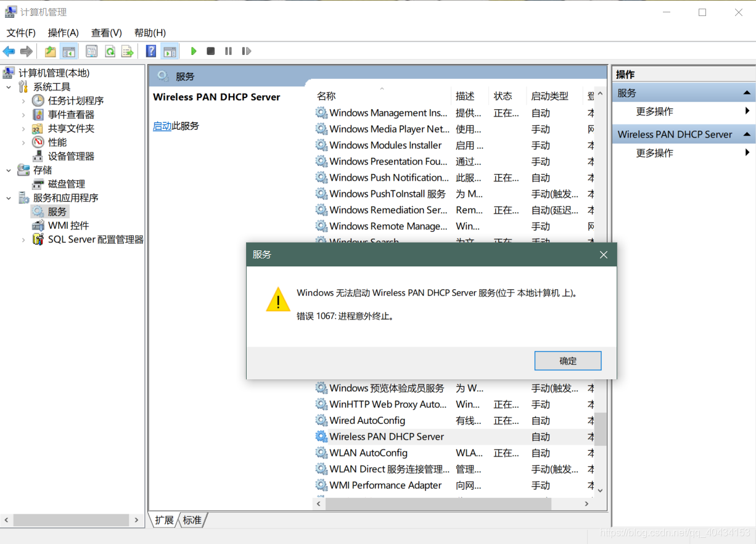The height and width of the screenshot is (544, 756).
Task: Open the 操作(A) menu
Action: pyautogui.click(x=64, y=33)
